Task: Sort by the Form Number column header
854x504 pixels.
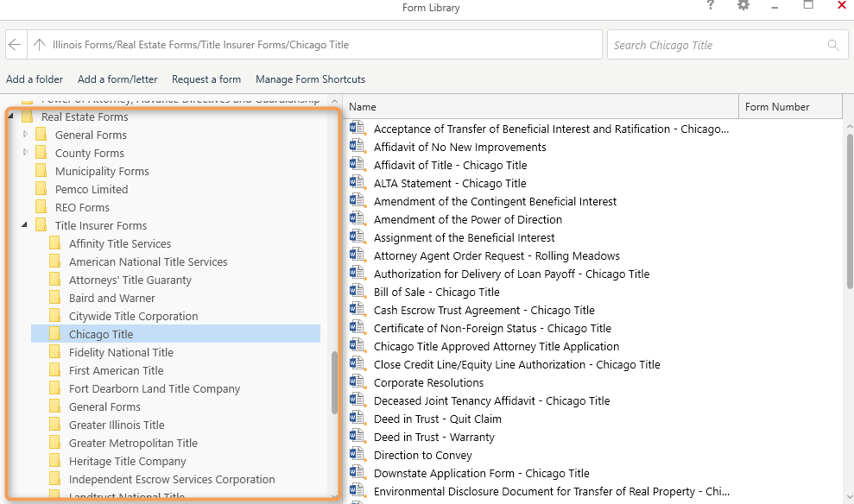Action: tap(790, 107)
